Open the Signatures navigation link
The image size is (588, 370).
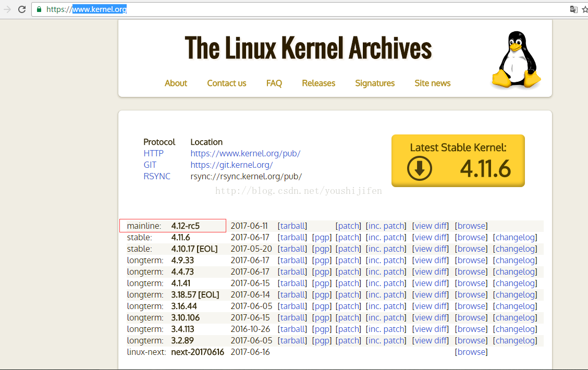click(375, 83)
